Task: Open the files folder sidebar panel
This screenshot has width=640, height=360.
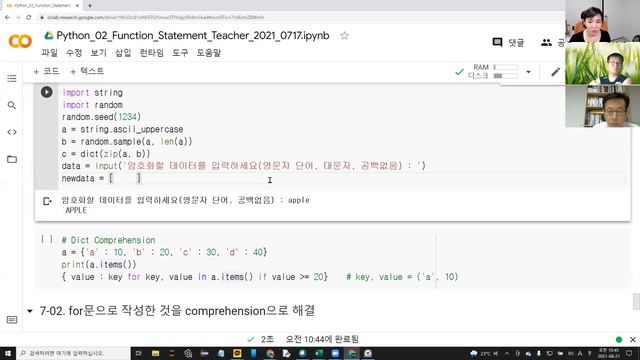Action: point(12,159)
